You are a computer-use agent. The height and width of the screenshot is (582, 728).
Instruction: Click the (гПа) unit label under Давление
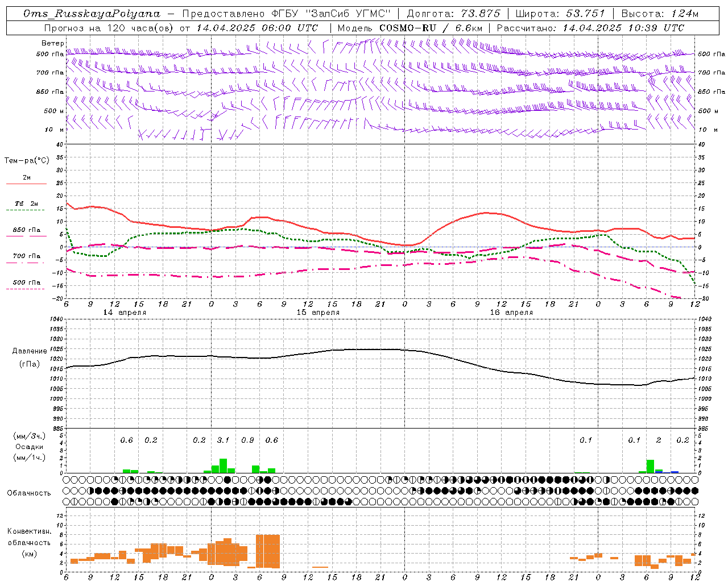click(x=30, y=364)
